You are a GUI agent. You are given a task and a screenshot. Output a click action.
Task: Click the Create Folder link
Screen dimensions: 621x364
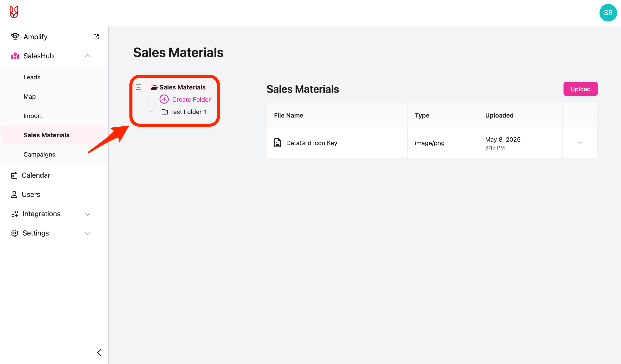point(192,99)
